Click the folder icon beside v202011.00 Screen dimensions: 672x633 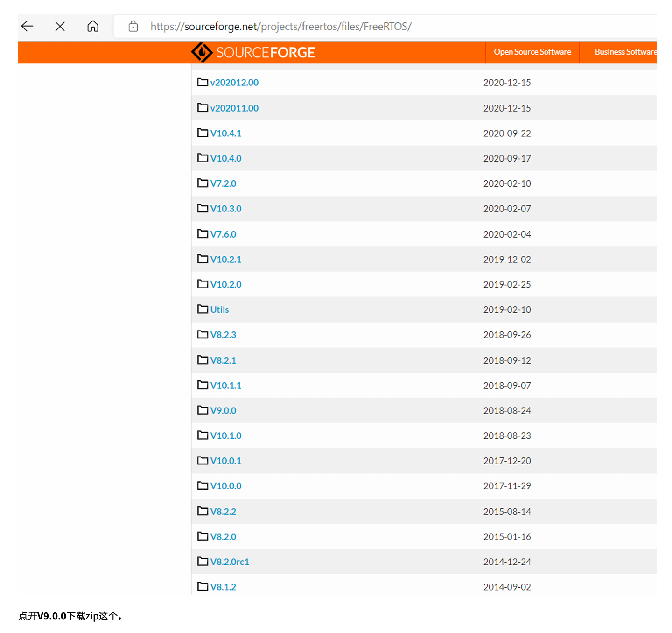coord(203,108)
